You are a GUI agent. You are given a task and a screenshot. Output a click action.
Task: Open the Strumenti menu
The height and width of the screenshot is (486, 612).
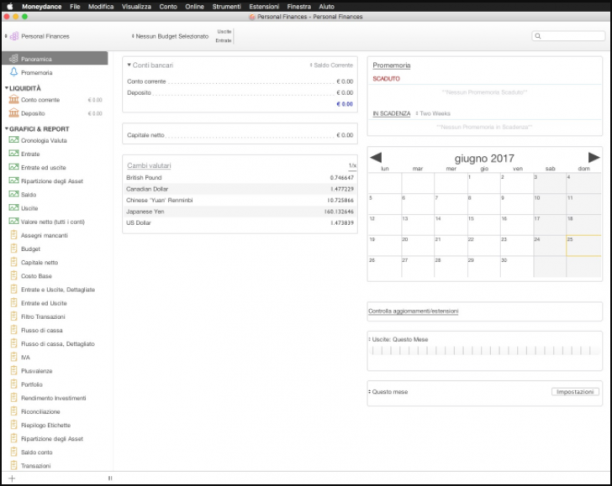click(x=226, y=6)
